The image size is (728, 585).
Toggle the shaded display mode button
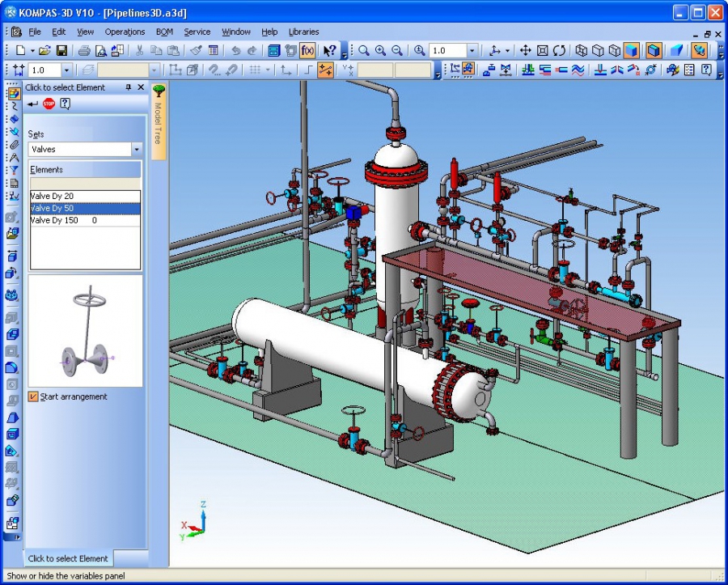(x=632, y=50)
